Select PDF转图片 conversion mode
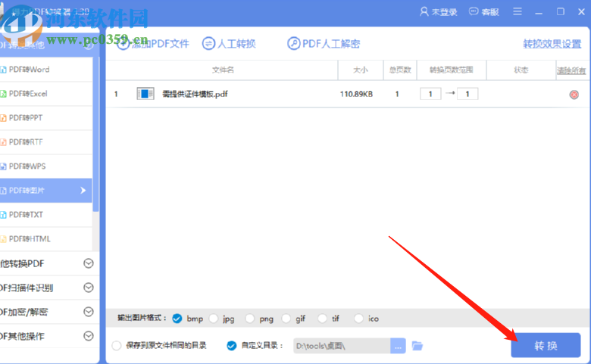 click(46, 191)
